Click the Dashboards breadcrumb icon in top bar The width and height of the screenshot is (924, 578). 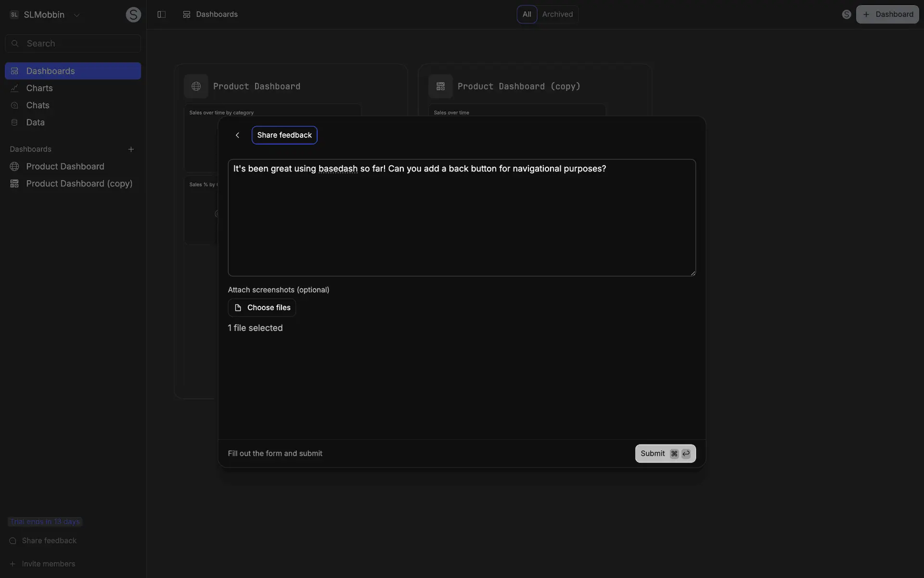coord(187,14)
